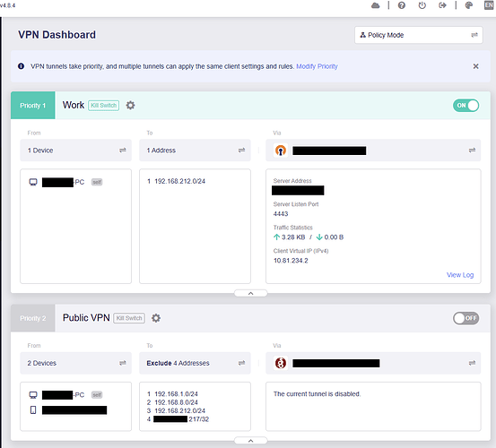Open the cloud service icon in header
The image size is (496, 448).
375,5
